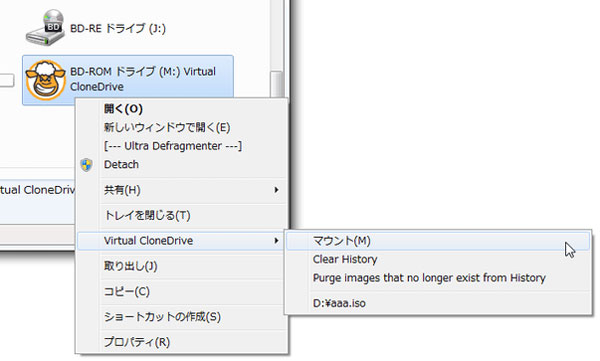
Task: Open プロパティ(R) from the context menu
Action: tap(182, 342)
